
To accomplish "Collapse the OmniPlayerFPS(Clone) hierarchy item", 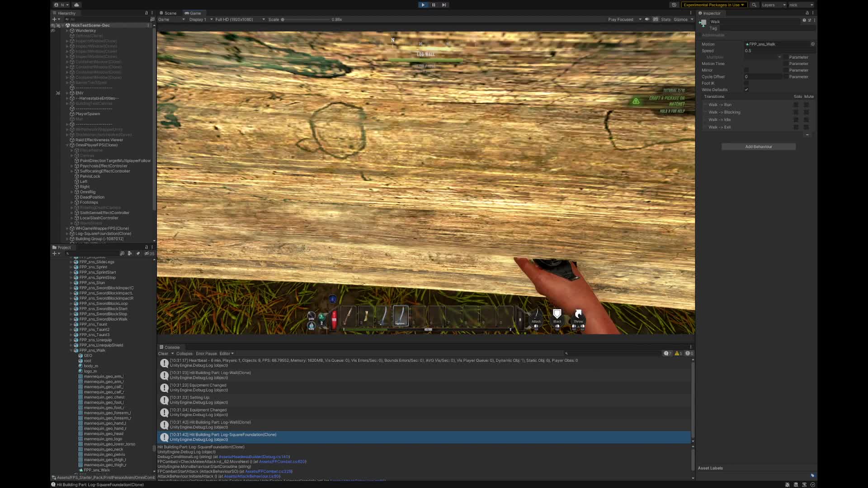I will (67, 145).
